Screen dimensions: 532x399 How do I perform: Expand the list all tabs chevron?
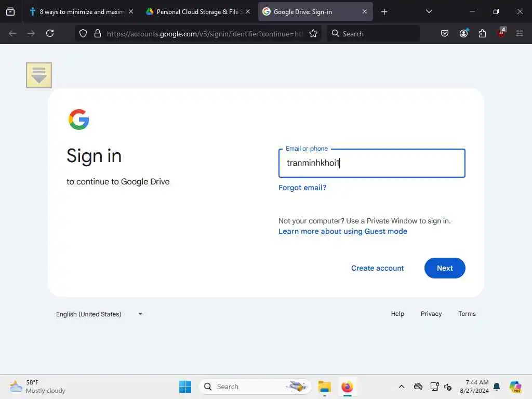click(429, 11)
